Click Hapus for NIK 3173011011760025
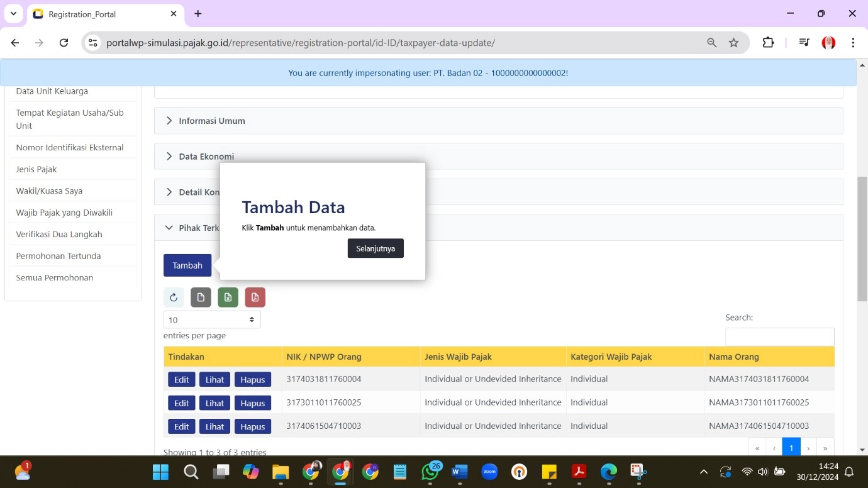 click(252, 403)
